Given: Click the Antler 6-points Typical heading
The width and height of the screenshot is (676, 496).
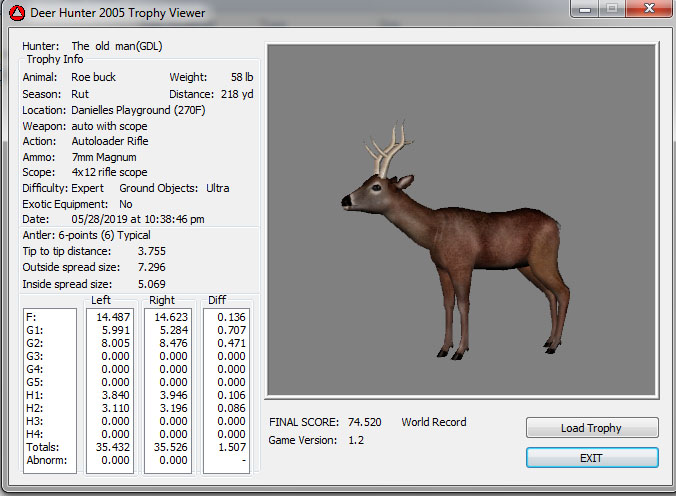Looking at the screenshot, I should (x=86, y=235).
